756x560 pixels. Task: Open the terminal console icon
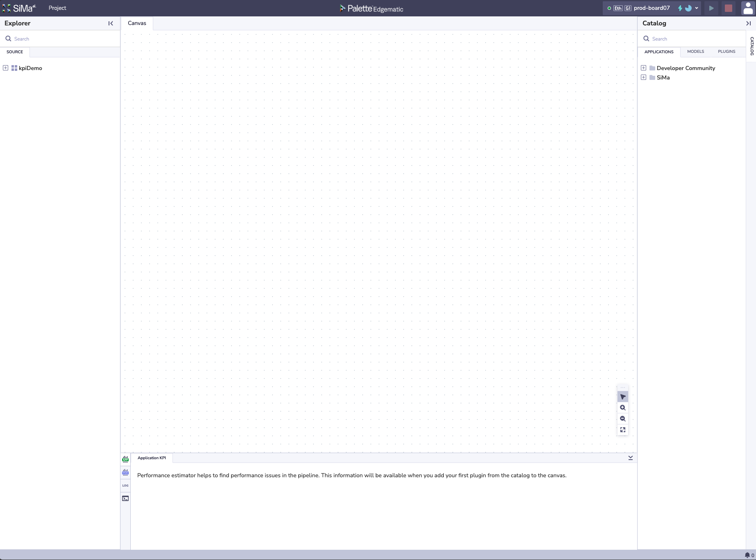coord(125,499)
